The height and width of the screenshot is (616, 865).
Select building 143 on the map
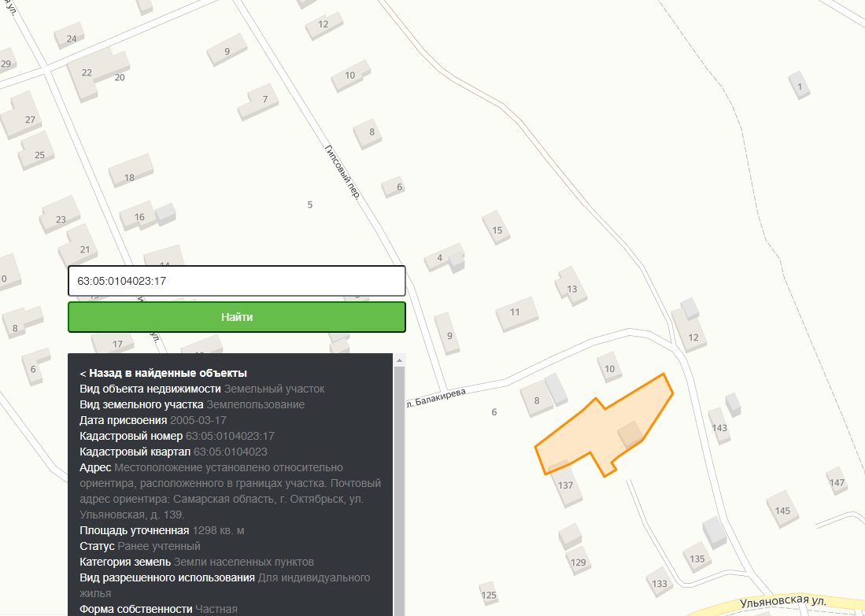[x=719, y=427]
